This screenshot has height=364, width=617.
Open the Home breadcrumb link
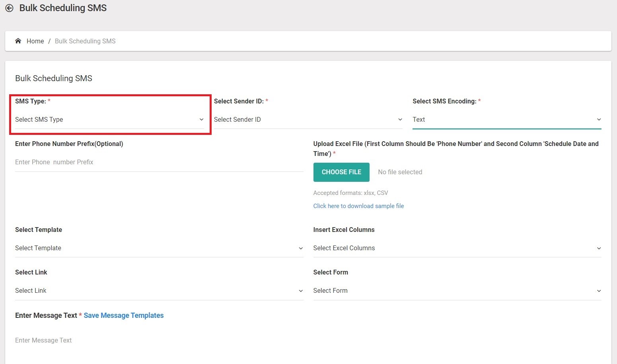point(35,41)
